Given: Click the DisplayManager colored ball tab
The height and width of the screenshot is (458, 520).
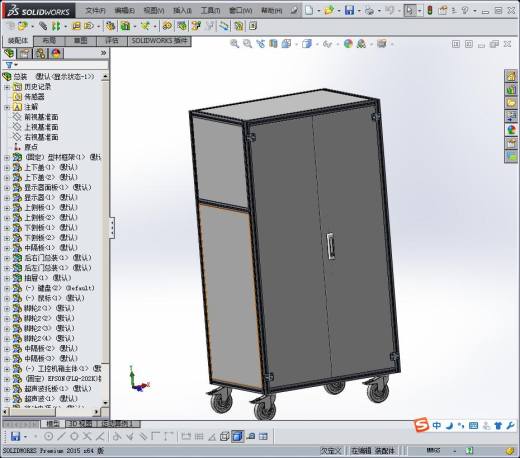Looking at the screenshot, I should tap(56, 54).
